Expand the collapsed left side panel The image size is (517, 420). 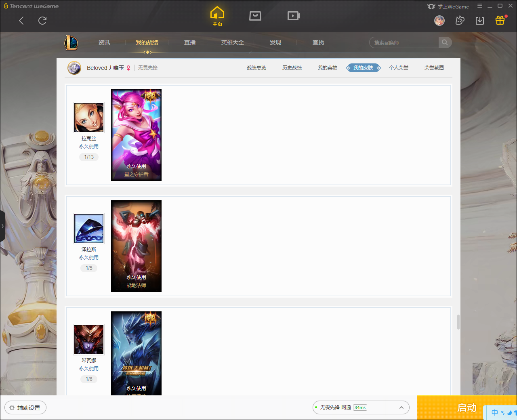(x=2, y=226)
